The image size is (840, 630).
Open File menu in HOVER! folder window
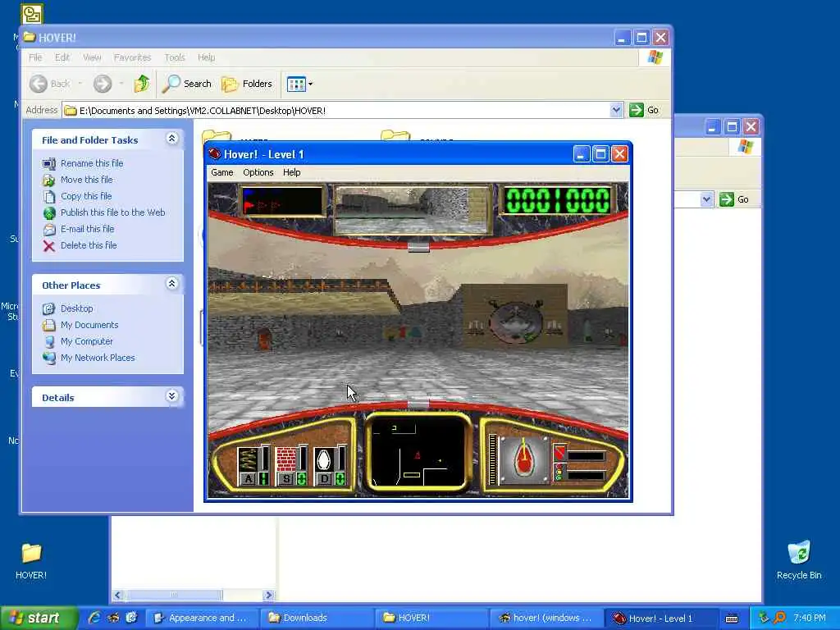pos(35,57)
